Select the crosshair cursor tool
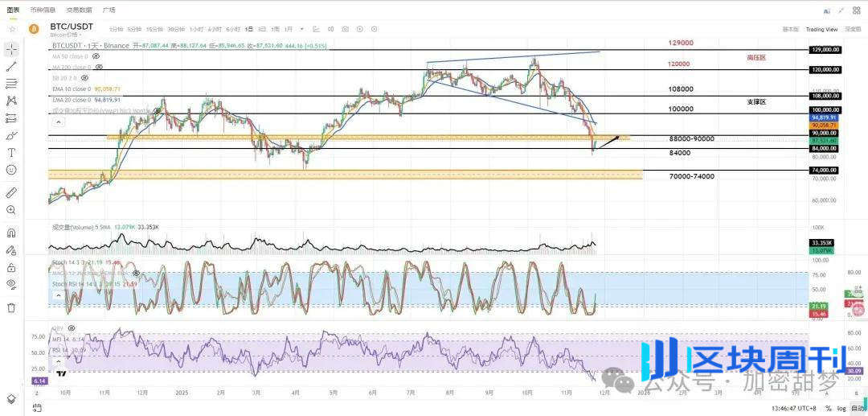The image size is (868, 416). point(11,48)
